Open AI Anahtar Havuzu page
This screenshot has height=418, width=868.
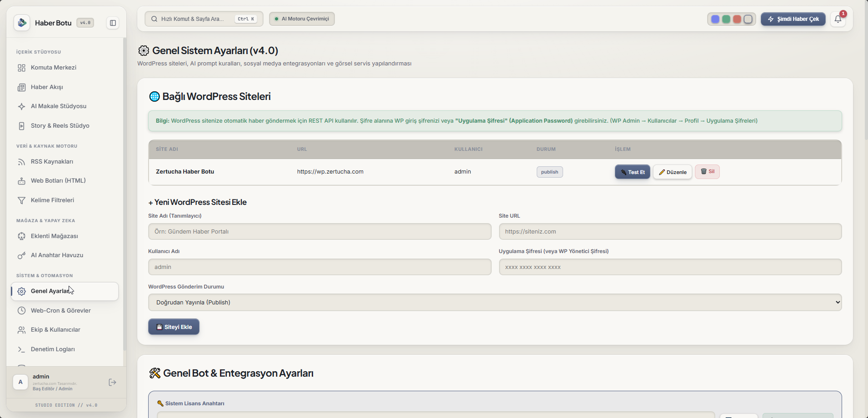pyautogui.click(x=65, y=255)
